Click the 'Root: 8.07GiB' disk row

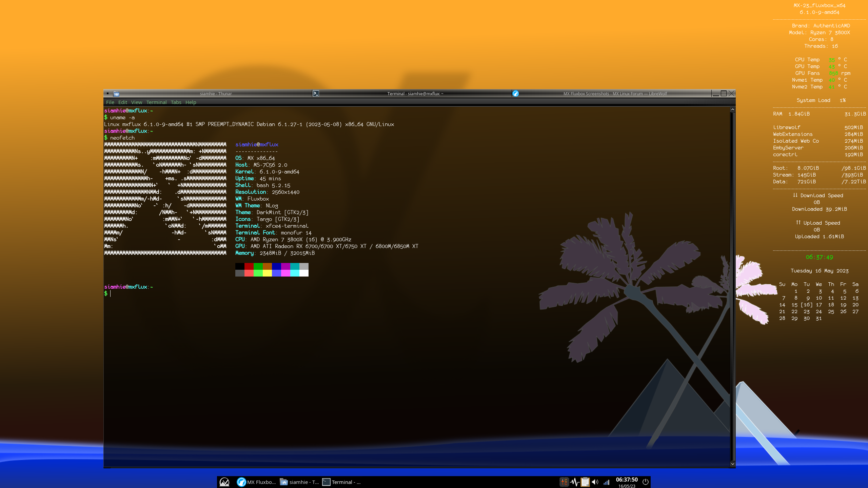[819, 168]
